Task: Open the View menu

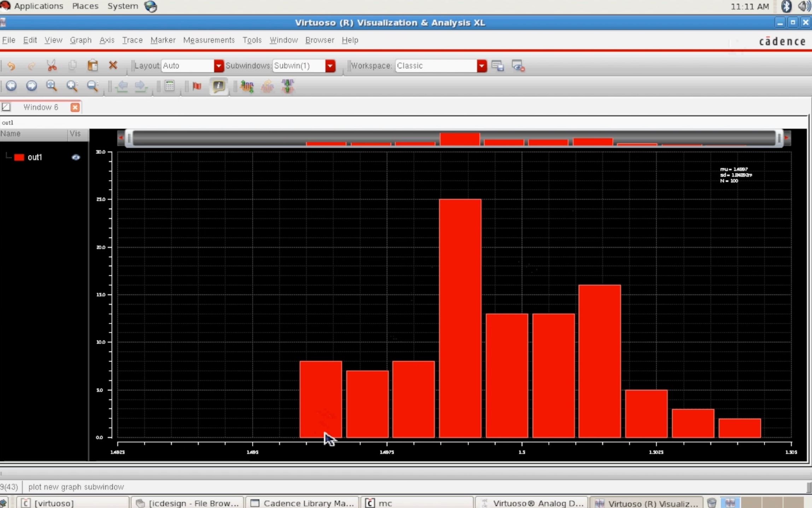Action: click(x=53, y=40)
